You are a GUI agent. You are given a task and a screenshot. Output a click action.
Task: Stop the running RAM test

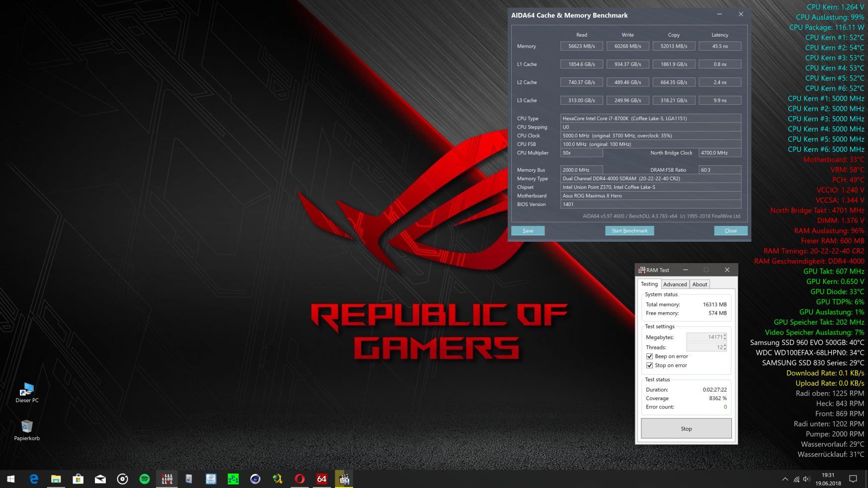[x=686, y=428]
